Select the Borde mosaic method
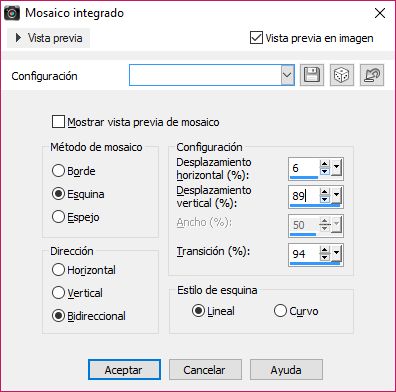The image size is (396, 392). (x=58, y=171)
